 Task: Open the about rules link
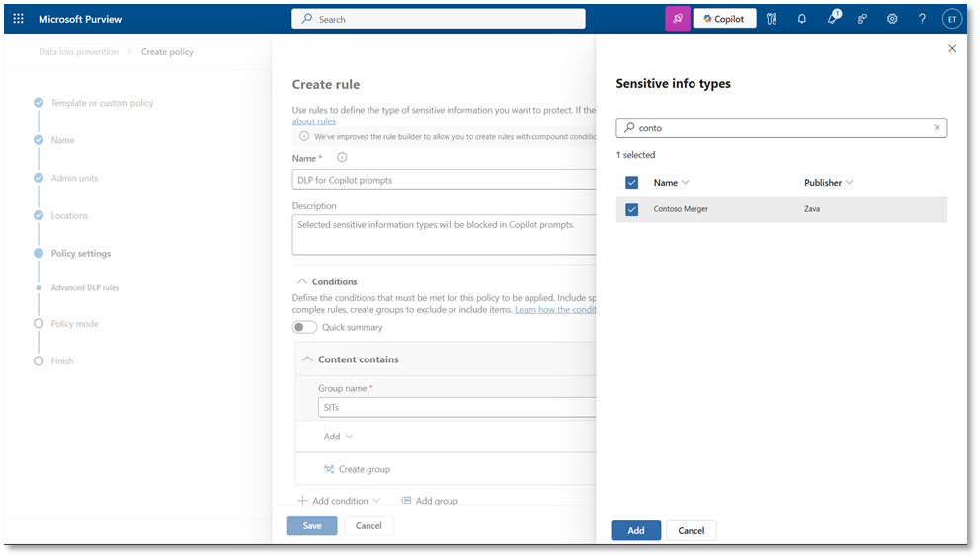click(x=314, y=121)
